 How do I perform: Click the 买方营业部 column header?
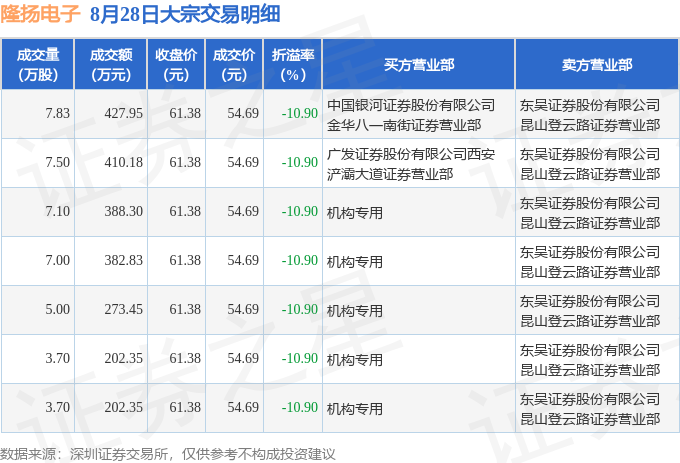418,64
